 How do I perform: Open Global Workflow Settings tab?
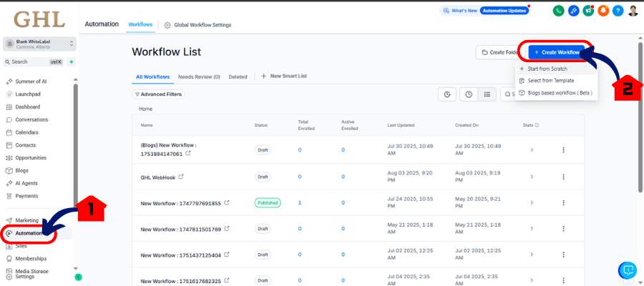197,25
